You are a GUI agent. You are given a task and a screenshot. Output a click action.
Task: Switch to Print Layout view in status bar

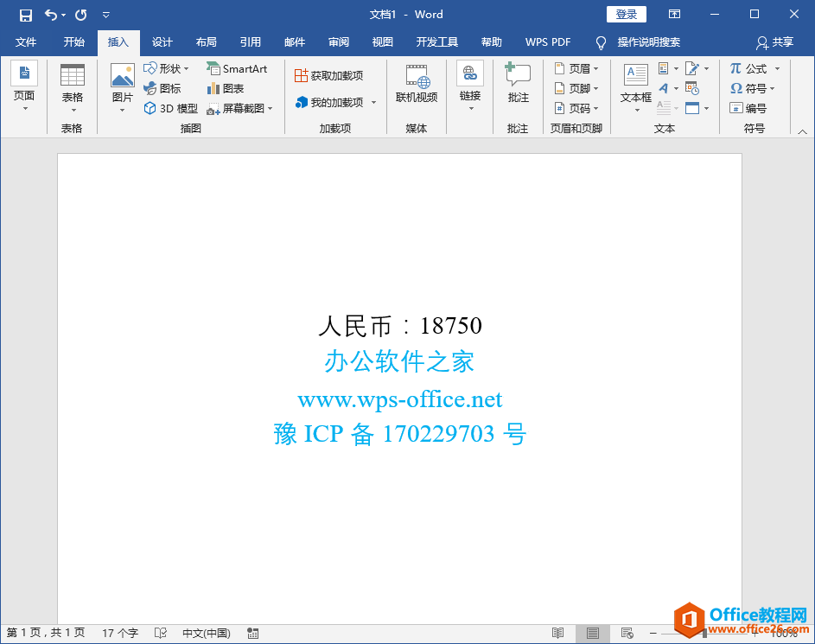tap(593, 634)
